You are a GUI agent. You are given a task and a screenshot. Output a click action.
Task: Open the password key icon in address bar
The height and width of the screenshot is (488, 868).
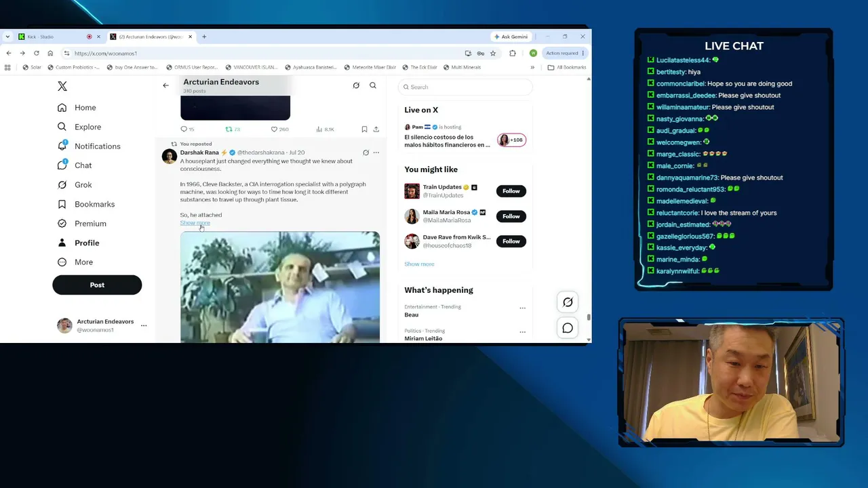[x=481, y=53]
